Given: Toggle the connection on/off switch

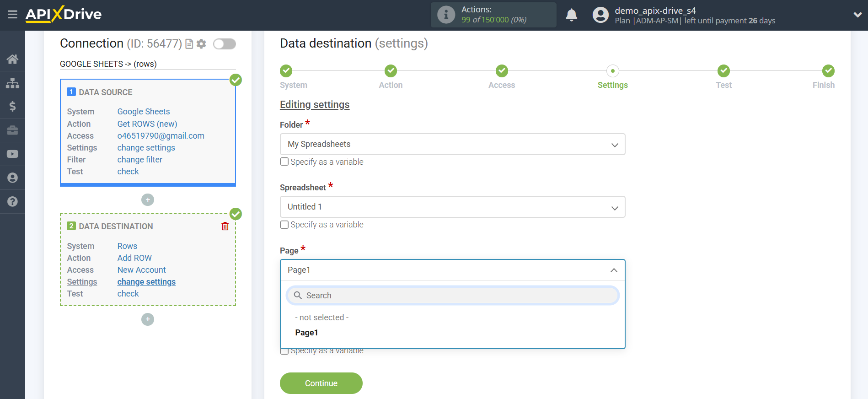Looking at the screenshot, I should point(225,44).
